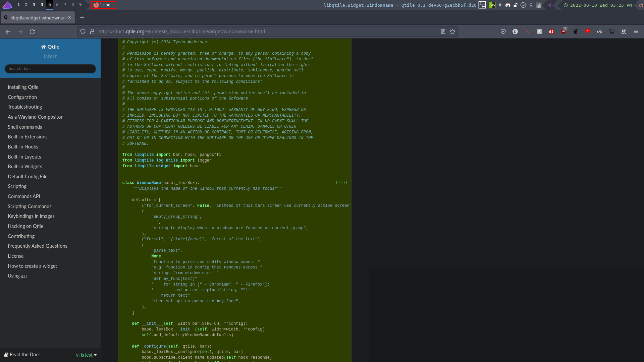Reload the current page
The width and height of the screenshot is (644, 362).
(32, 32)
